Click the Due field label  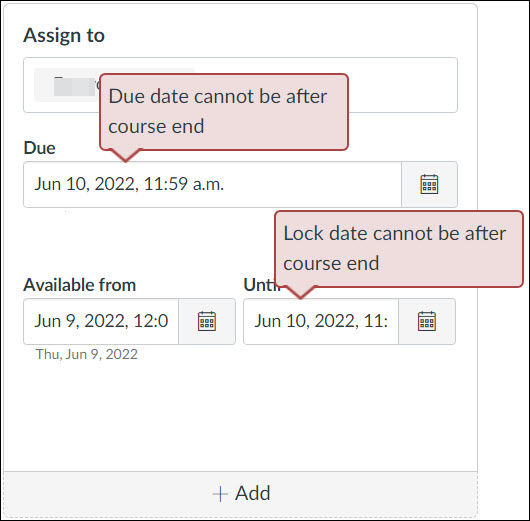(x=39, y=148)
